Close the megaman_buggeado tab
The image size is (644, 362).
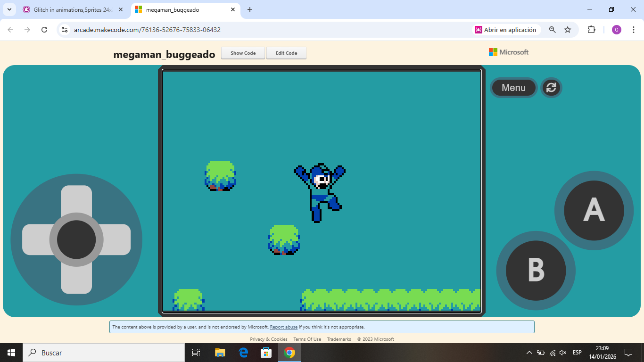233,9
